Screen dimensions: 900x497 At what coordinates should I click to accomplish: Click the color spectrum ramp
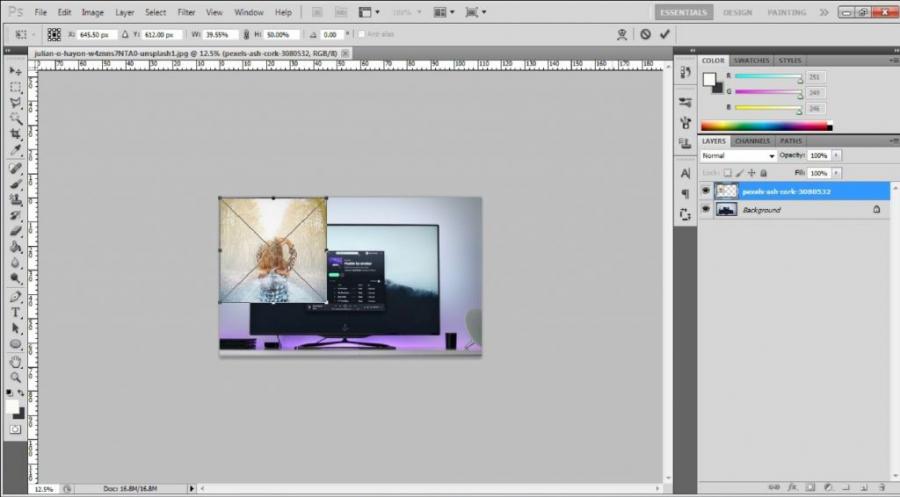coord(766,126)
